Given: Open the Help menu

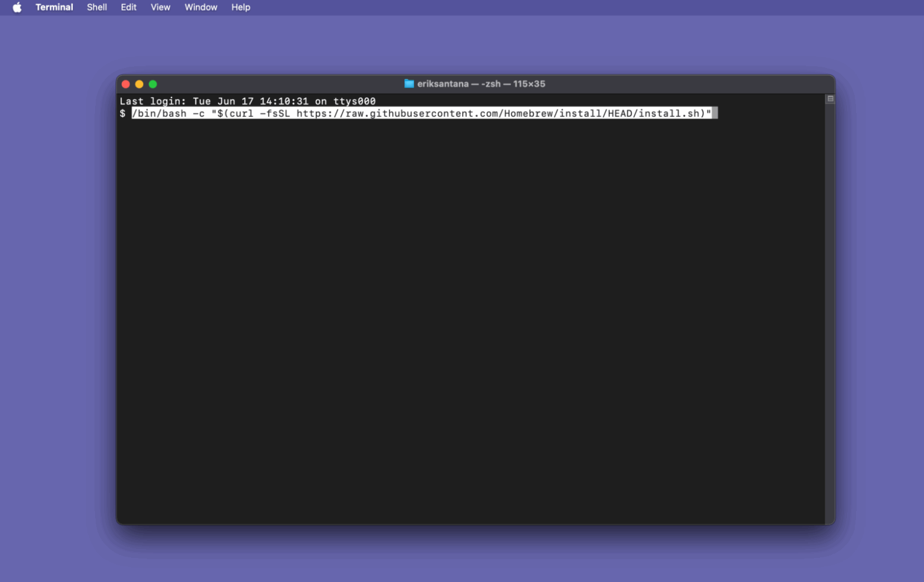Looking at the screenshot, I should click(x=240, y=7).
